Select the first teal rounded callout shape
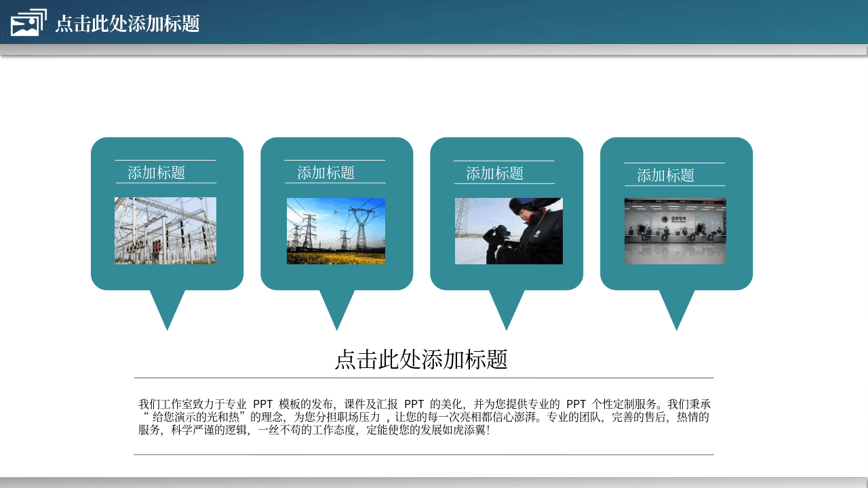The width and height of the screenshot is (868, 488). tap(167, 234)
